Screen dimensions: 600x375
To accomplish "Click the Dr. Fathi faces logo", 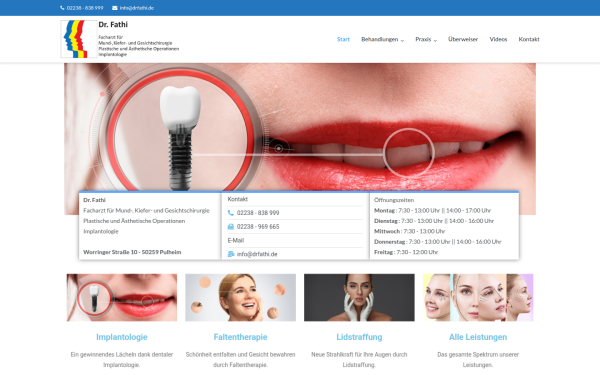I will point(79,39).
